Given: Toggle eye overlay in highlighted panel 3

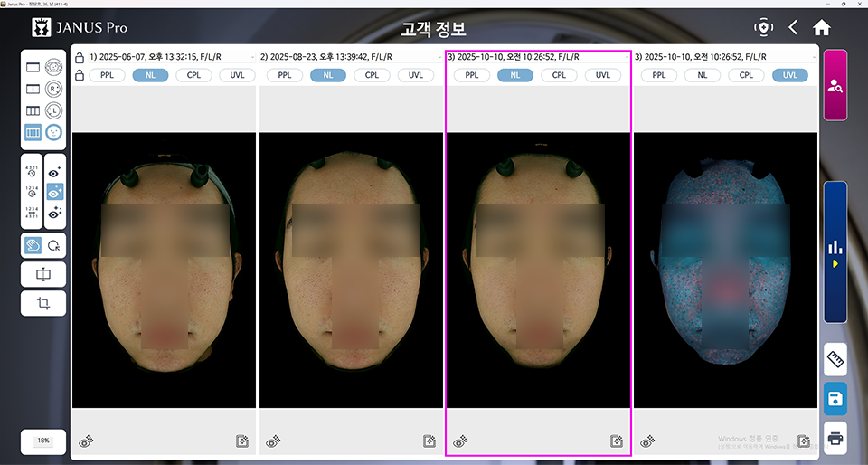Looking at the screenshot, I should (460, 441).
